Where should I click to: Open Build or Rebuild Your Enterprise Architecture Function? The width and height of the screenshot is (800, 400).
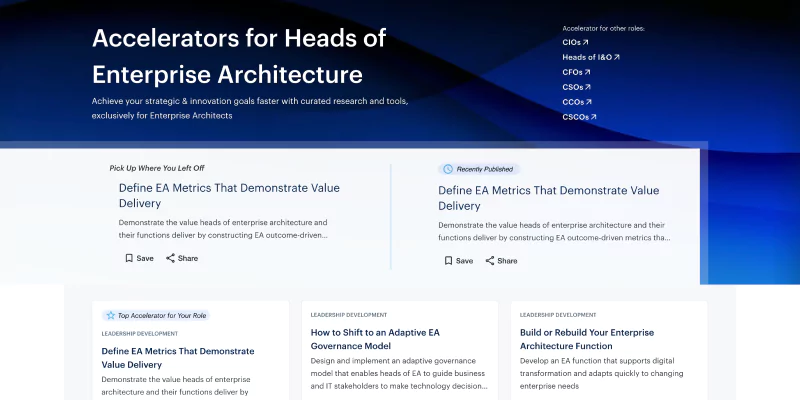pyautogui.click(x=587, y=339)
